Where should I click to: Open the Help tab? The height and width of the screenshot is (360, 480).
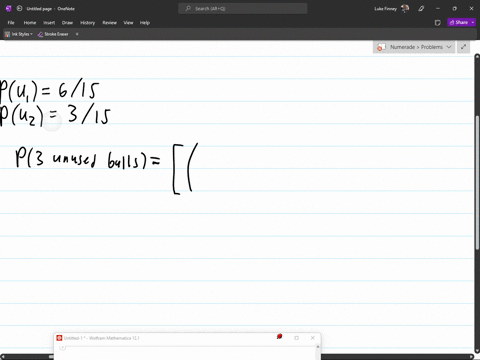click(145, 23)
